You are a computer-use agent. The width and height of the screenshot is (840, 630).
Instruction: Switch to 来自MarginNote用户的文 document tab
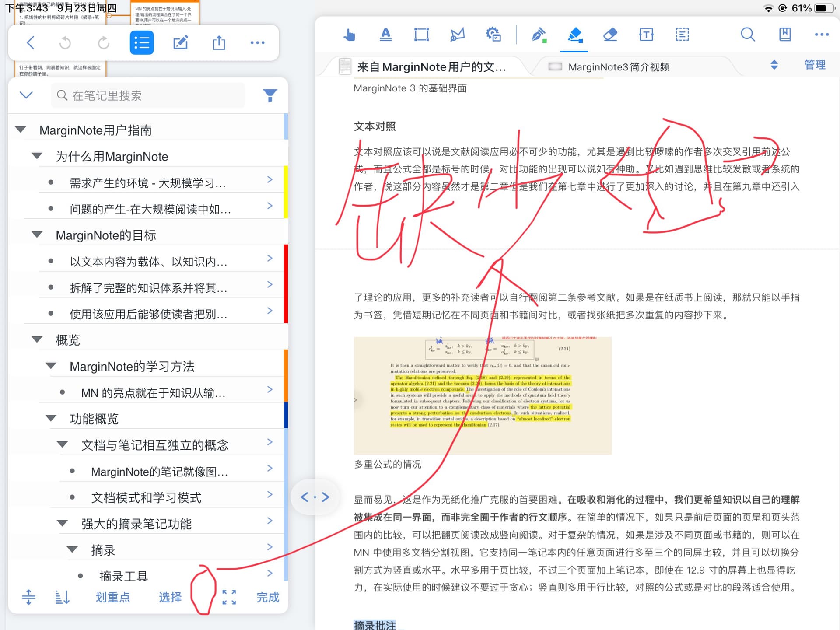[x=431, y=67]
